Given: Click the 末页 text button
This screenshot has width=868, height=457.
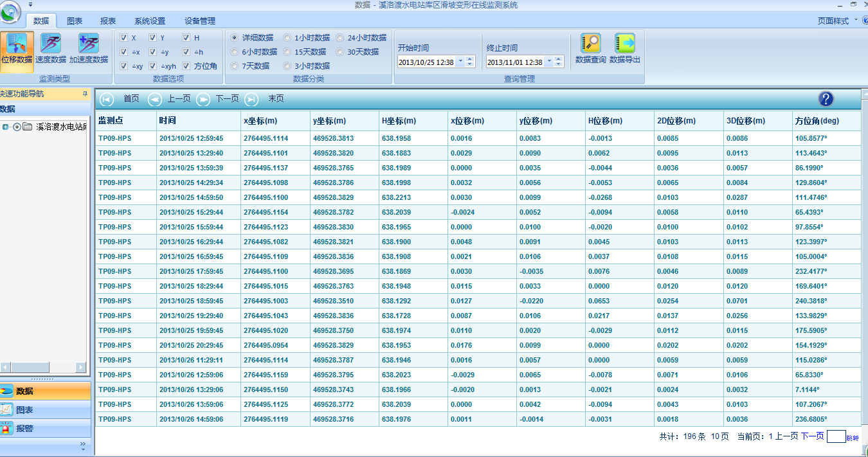Looking at the screenshot, I should pos(276,99).
